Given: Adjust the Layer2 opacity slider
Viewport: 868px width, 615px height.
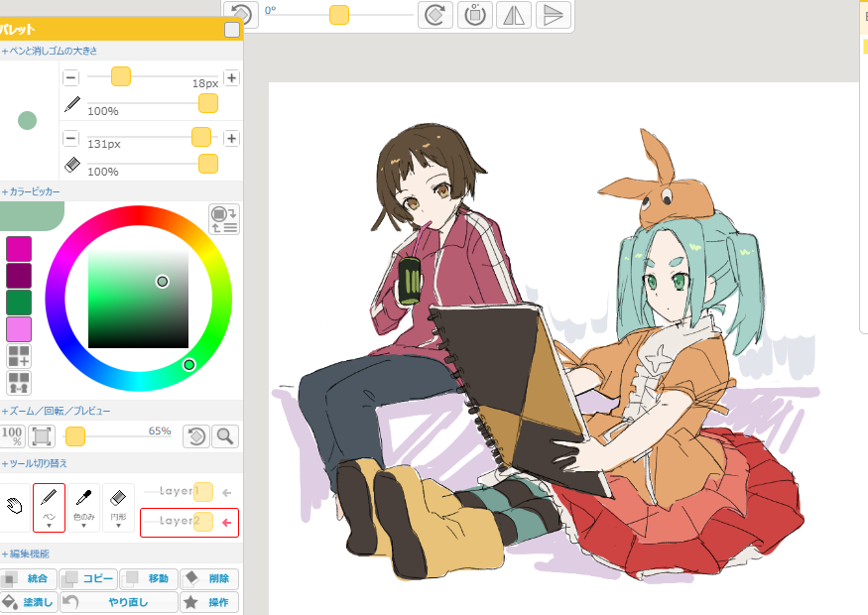Looking at the screenshot, I should pos(203,522).
